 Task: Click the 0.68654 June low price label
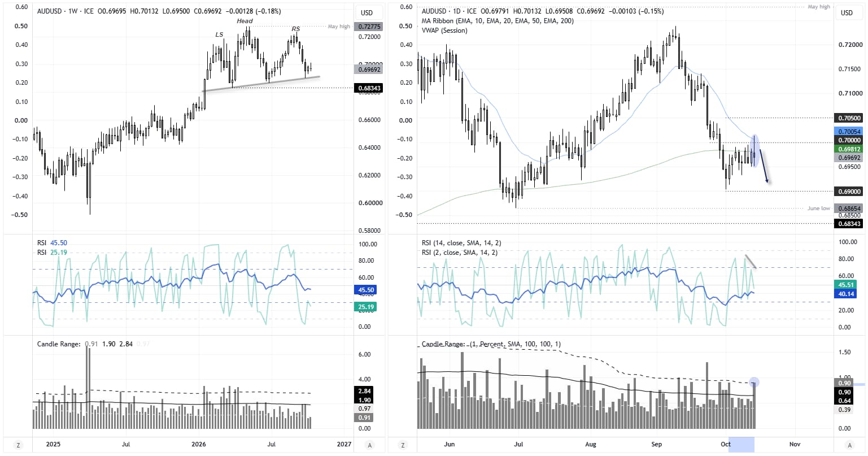tap(848, 208)
